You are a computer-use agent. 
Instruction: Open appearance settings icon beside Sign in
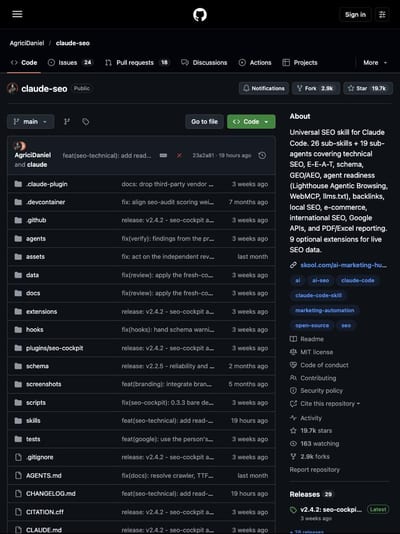382,15
